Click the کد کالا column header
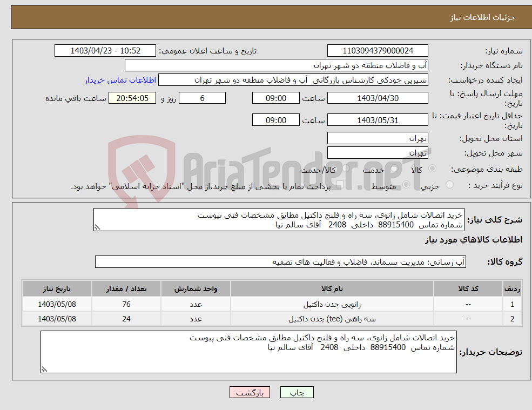Screen dimensions: 532x410 tap(468, 289)
